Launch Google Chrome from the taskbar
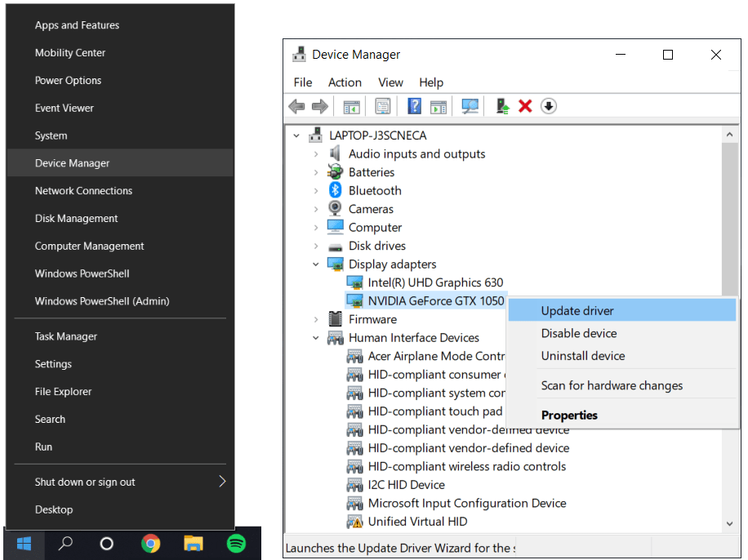 151,544
